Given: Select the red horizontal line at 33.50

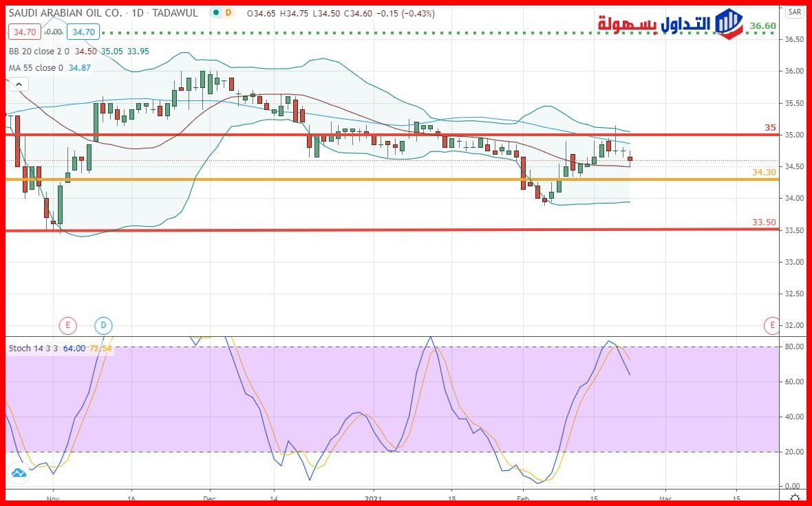Looking at the screenshot, I should (392, 230).
